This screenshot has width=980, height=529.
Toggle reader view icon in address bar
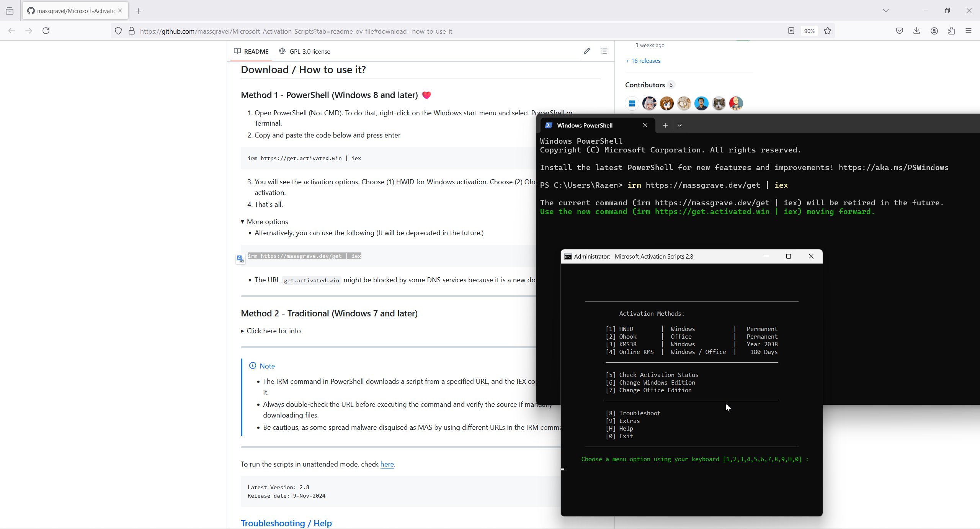(x=791, y=31)
